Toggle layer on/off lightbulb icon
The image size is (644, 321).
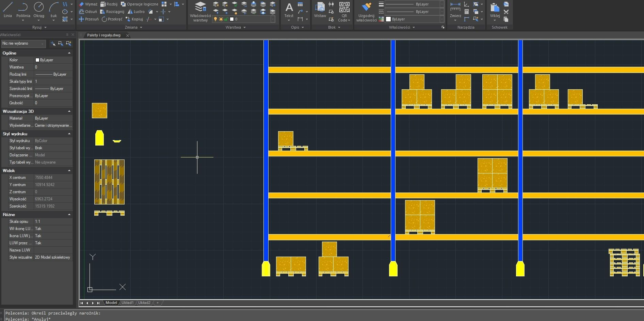coord(215,19)
